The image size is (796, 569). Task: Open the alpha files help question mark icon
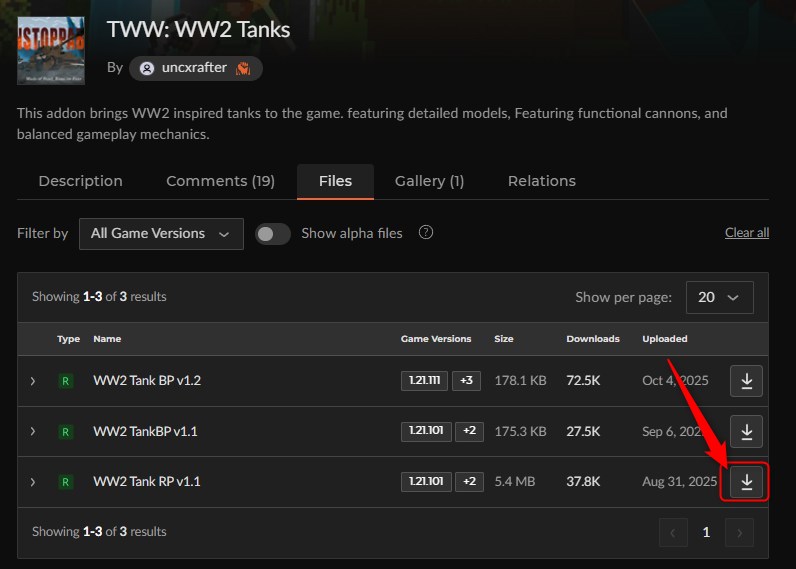click(x=425, y=232)
